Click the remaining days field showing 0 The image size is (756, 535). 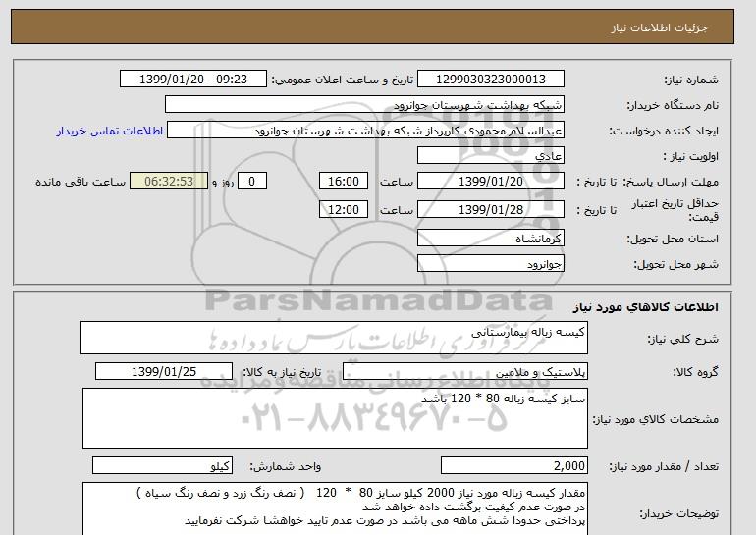[x=251, y=182]
